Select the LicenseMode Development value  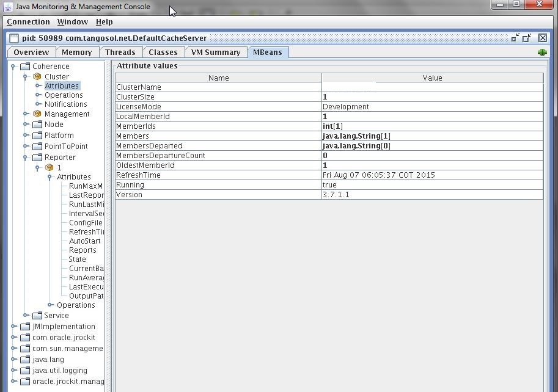click(345, 107)
